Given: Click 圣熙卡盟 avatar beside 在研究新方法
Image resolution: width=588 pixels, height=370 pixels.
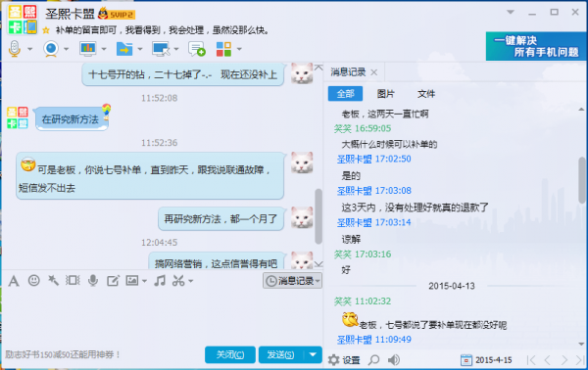Looking at the screenshot, I should point(18,117).
